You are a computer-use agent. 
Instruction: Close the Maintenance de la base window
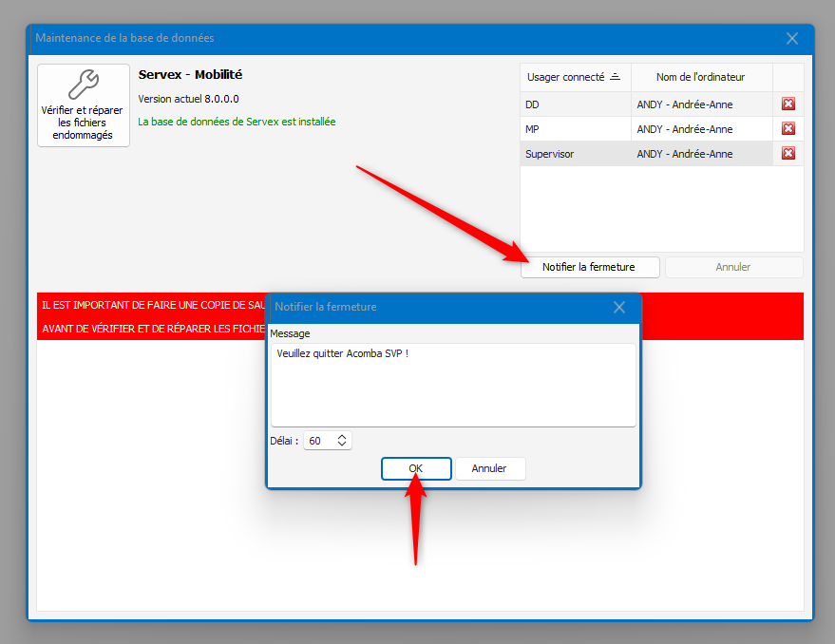tap(792, 38)
